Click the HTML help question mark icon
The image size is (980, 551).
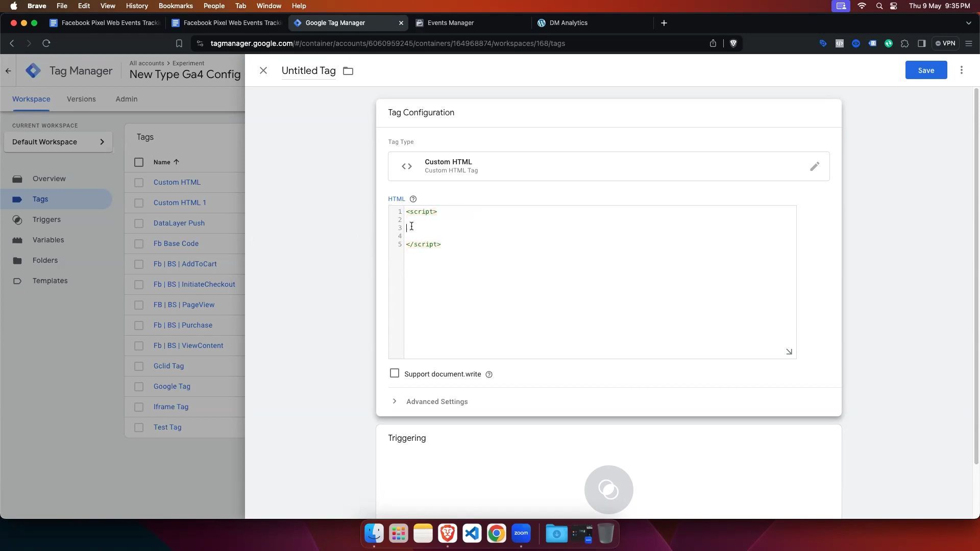413,199
